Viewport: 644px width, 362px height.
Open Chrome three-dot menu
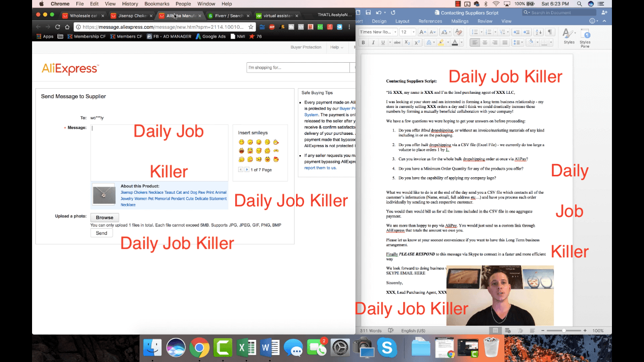[349, 27]
